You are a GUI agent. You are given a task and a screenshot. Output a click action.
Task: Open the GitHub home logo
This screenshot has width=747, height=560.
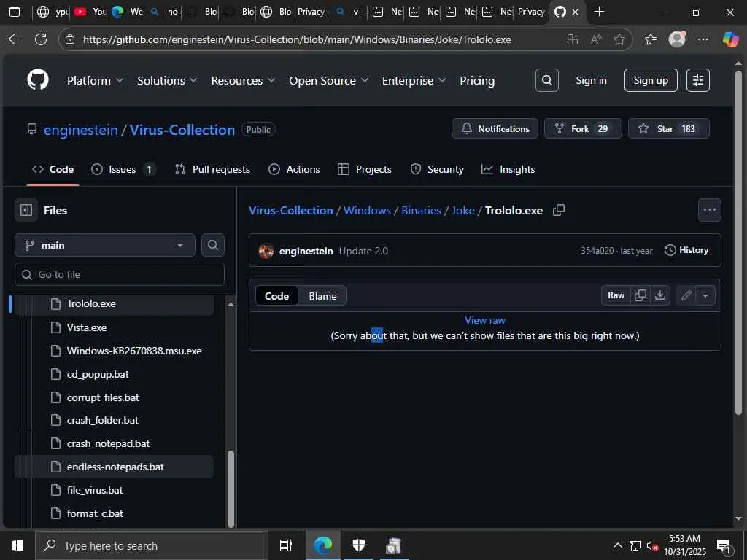coord(38,80)
